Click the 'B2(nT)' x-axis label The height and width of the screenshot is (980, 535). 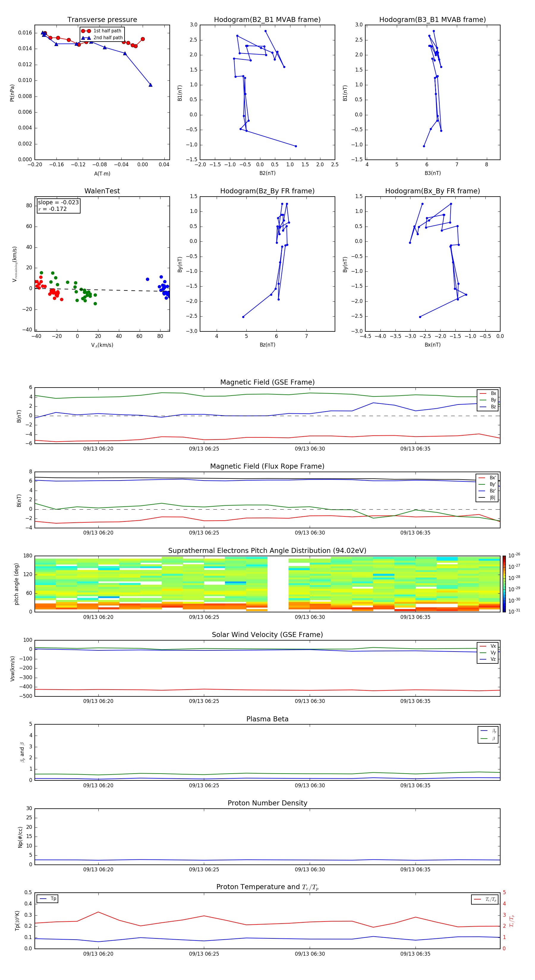tap(267, 173)
